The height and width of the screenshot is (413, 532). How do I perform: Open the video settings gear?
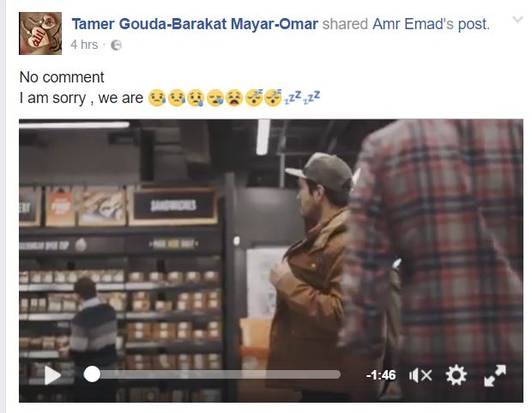click(456, 375)
